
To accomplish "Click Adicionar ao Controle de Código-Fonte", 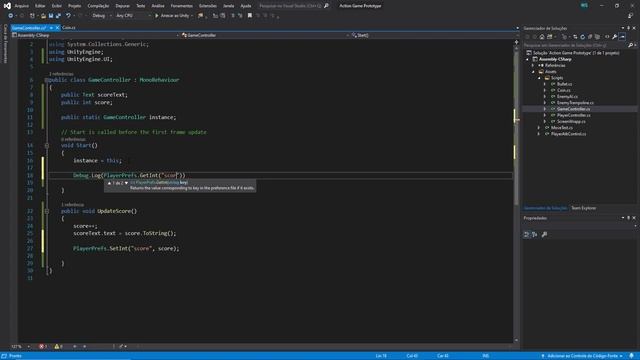I will click(582, 356).
